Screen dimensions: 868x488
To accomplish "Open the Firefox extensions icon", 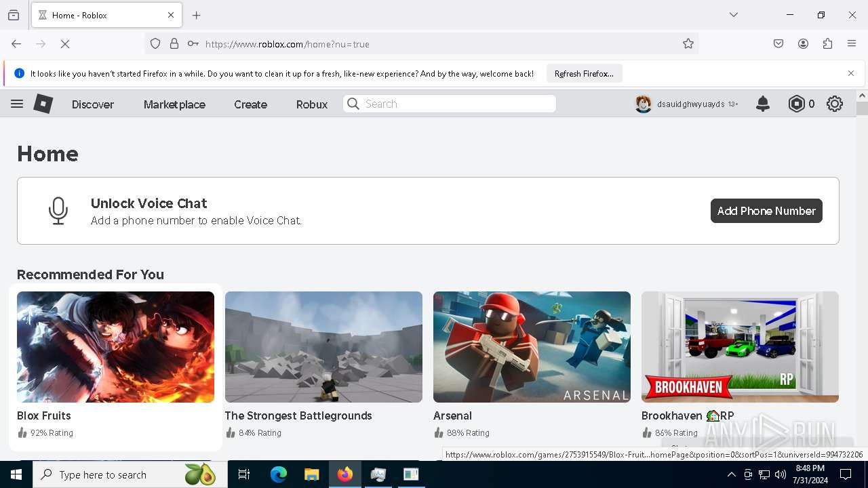I will point(827,44).
